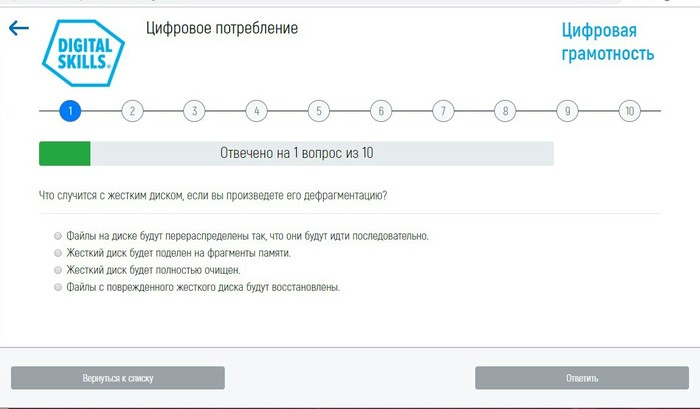Select the last question step 10
This screenshot has height=409, width=700.
point(629,111)
